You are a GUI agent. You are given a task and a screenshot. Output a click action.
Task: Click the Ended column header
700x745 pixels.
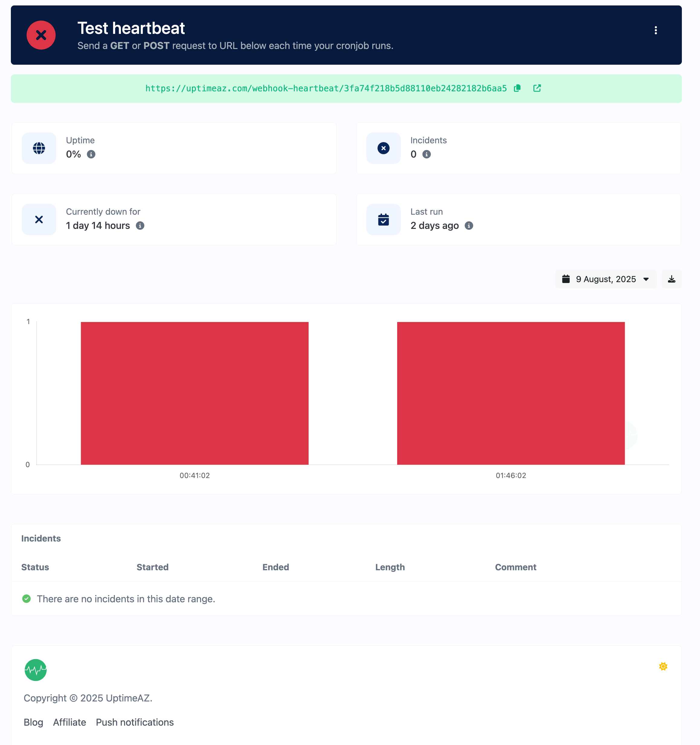[x=276, y=568]
